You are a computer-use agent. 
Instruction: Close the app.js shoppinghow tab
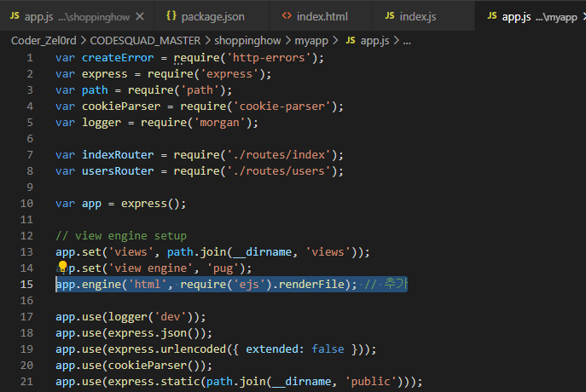140,16
